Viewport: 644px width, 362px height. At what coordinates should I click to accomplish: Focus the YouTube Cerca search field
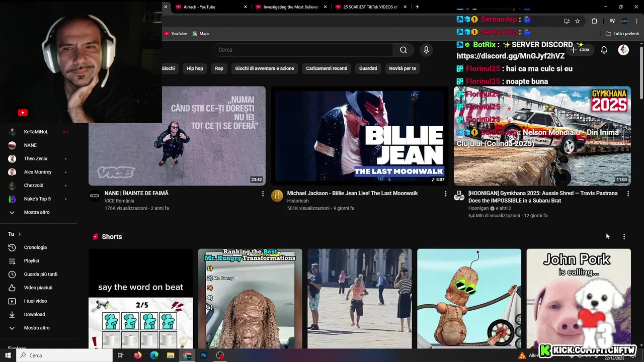click(303, 50)
